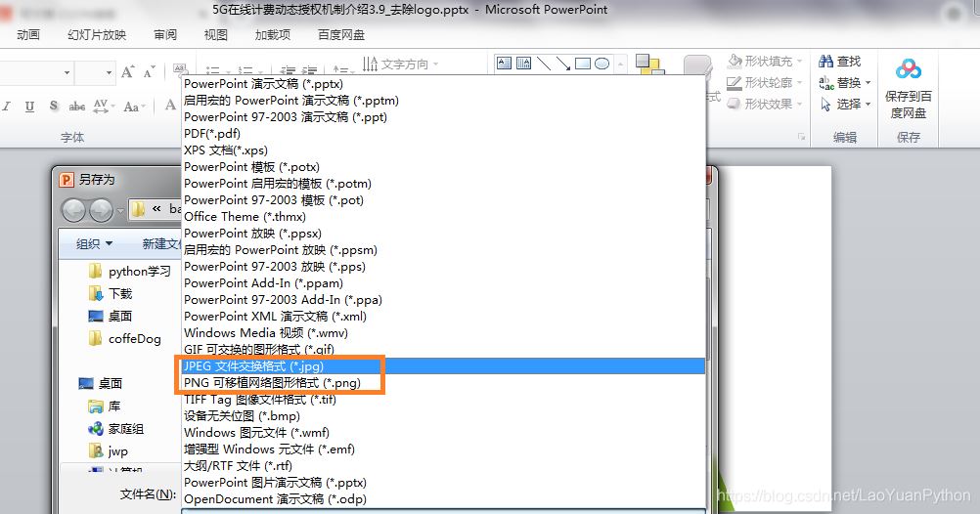Toggle strikethrough (abc) formatting

(77, 107)
